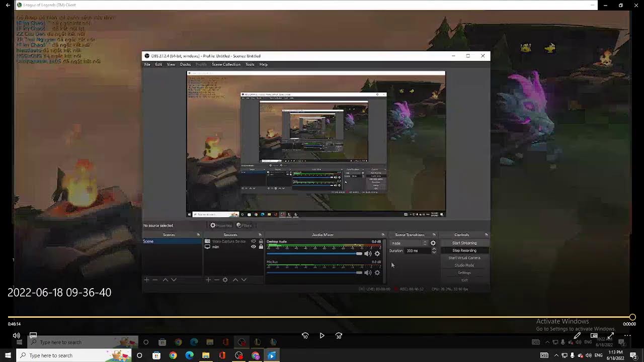This screenshot has height=362, width=644.
Task: Open the Fade transition dropdown
Action: [x=409, y=243]
